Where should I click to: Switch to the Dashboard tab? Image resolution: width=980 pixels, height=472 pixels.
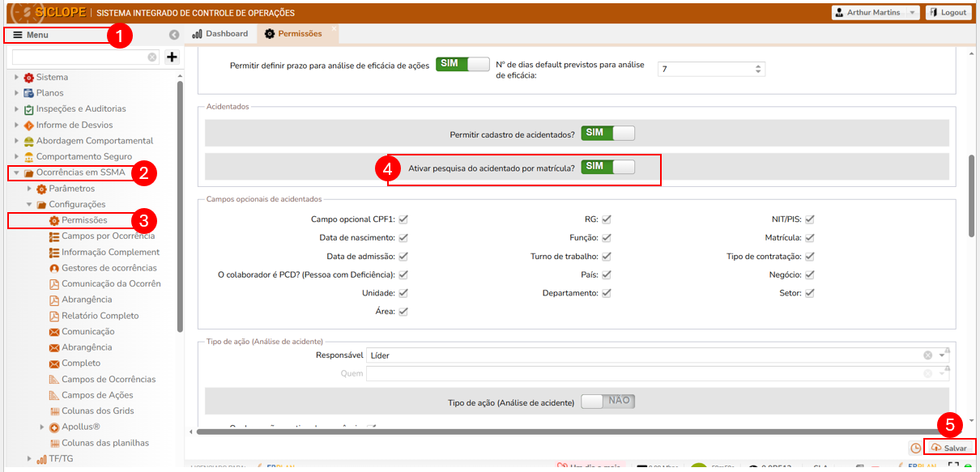point(220,34)
